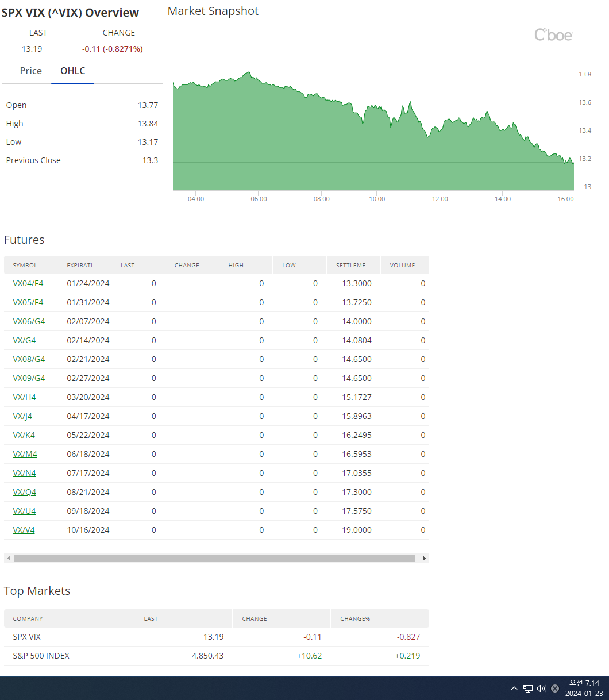Click the Low value 13.17
609x700 pixels.
(148, 142)
